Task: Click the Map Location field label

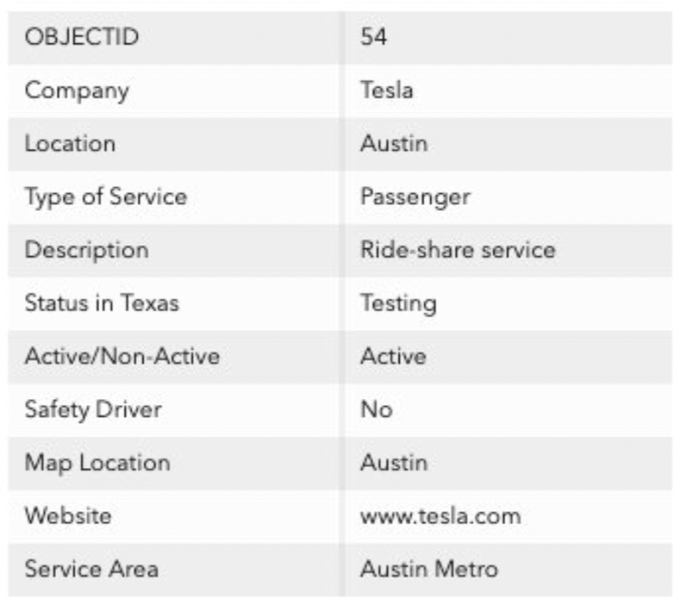Action: 97,463
